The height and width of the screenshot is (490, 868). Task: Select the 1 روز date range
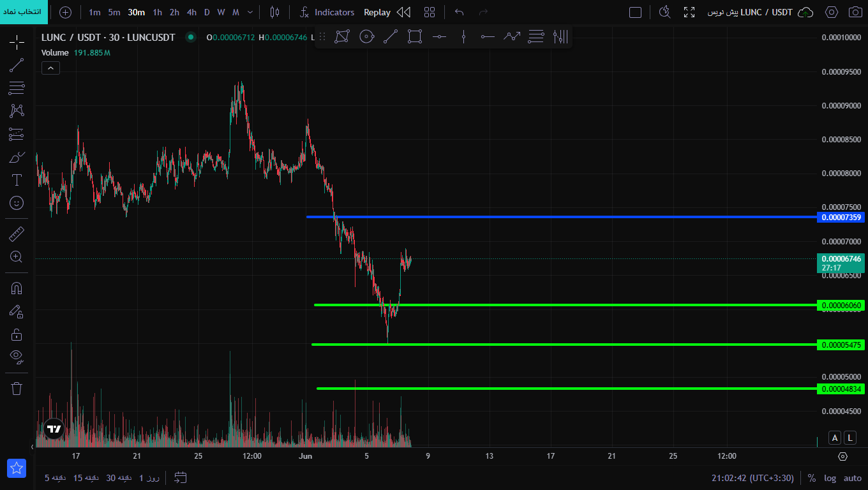pos(150,478)
